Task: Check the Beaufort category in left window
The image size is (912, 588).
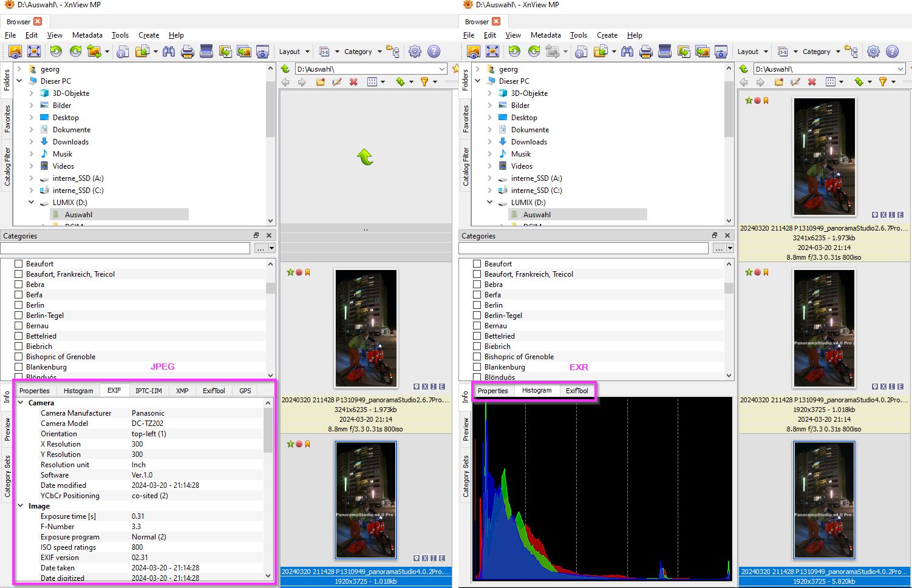Action: point(19,264)
